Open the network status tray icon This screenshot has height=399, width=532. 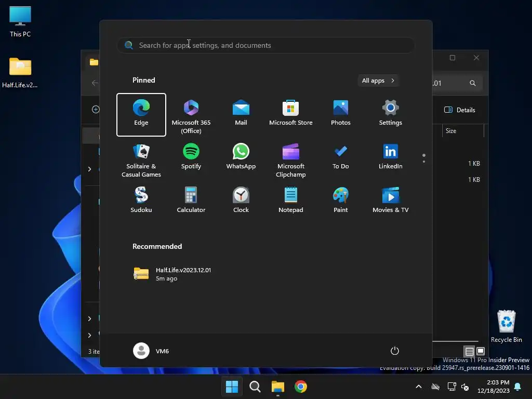pyautogui.click(x=451, y=387)
